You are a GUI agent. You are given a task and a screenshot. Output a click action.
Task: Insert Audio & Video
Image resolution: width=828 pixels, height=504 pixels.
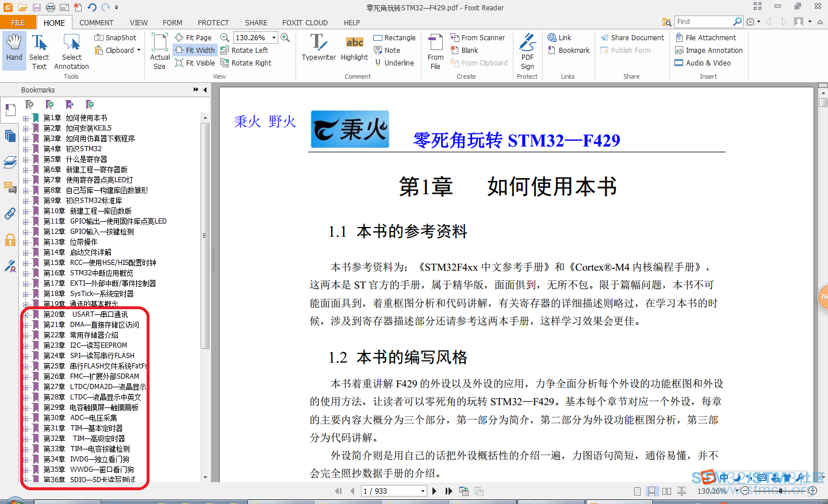coord(703,63)
